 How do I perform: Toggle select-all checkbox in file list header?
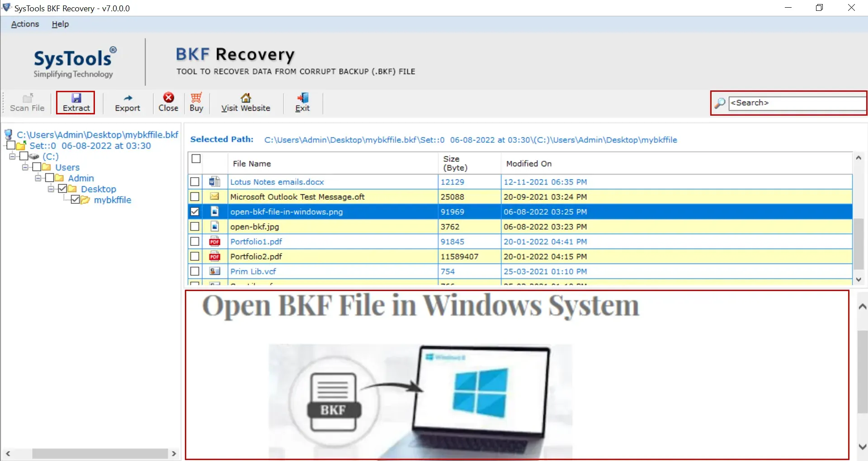196,159
